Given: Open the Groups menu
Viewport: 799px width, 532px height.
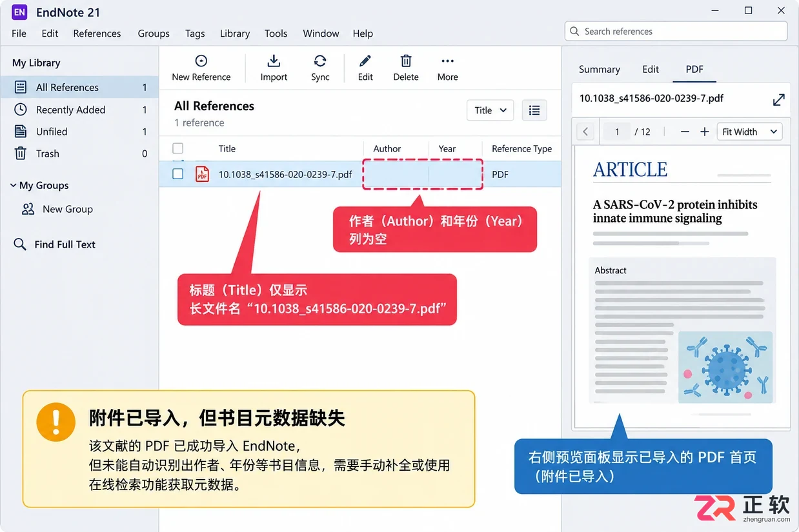Looking at the screenshot, I should [x=154, y=34].
